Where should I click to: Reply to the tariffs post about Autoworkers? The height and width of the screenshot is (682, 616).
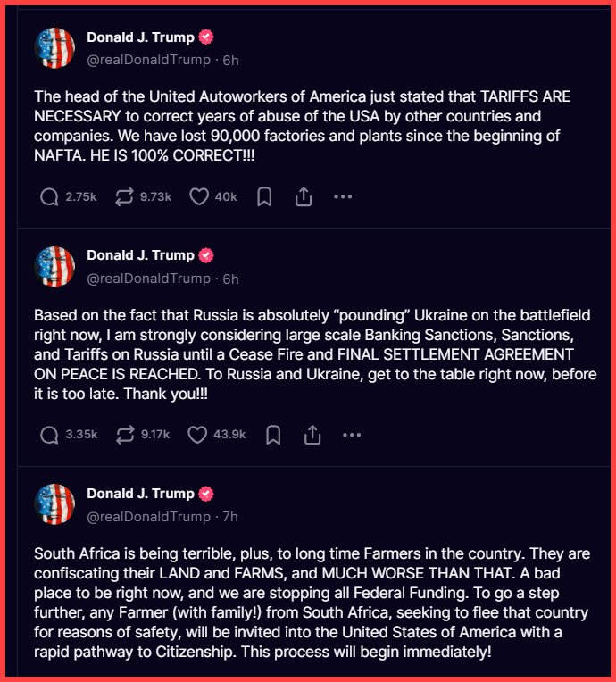[x=50, y=196]
